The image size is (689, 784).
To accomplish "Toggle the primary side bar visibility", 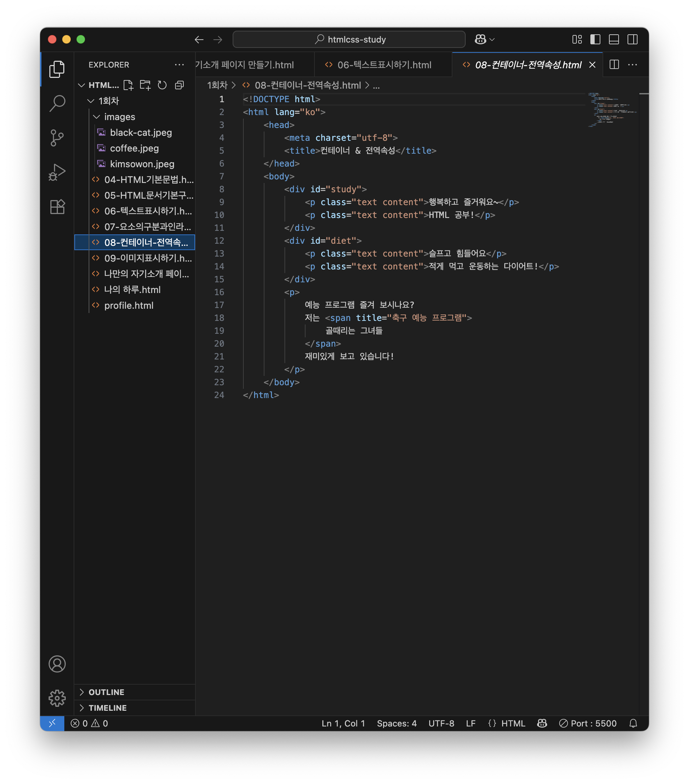I will tap(595, 40).
